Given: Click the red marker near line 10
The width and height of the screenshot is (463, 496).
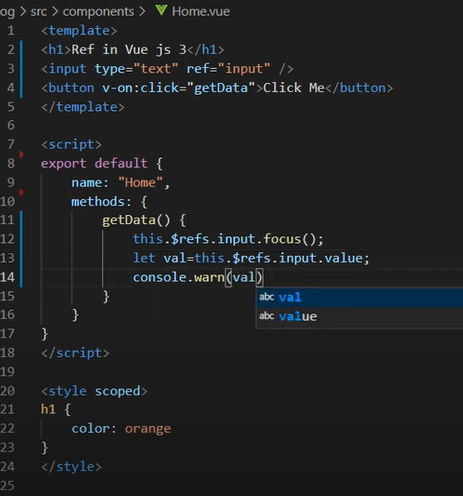Looking at the screenshot, I should [21, 192].
